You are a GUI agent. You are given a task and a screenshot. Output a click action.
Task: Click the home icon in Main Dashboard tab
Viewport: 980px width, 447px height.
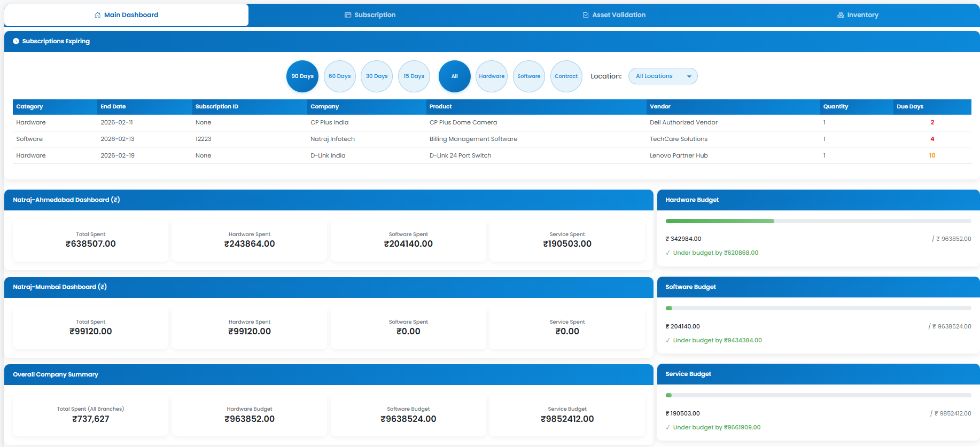(97, 15)
